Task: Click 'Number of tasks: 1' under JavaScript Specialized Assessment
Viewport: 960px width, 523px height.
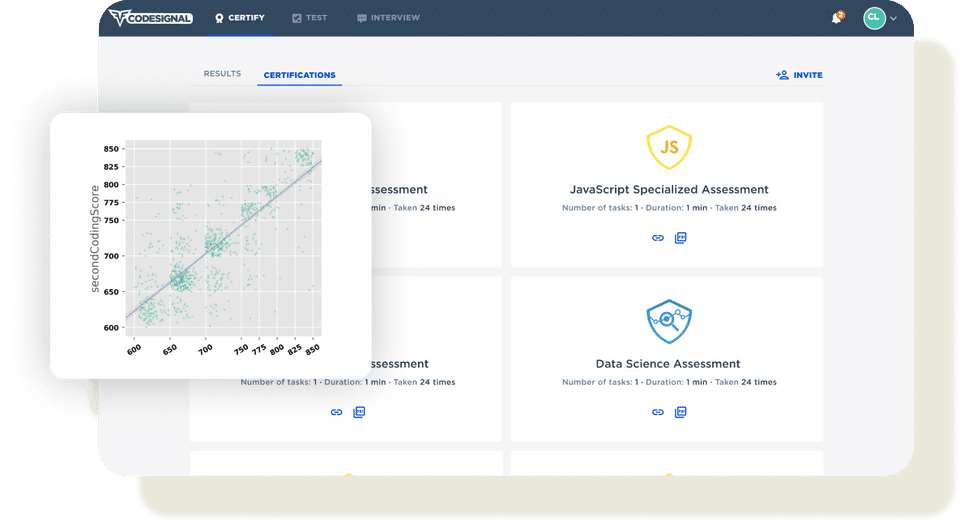Action: click(x=600, y=208)
